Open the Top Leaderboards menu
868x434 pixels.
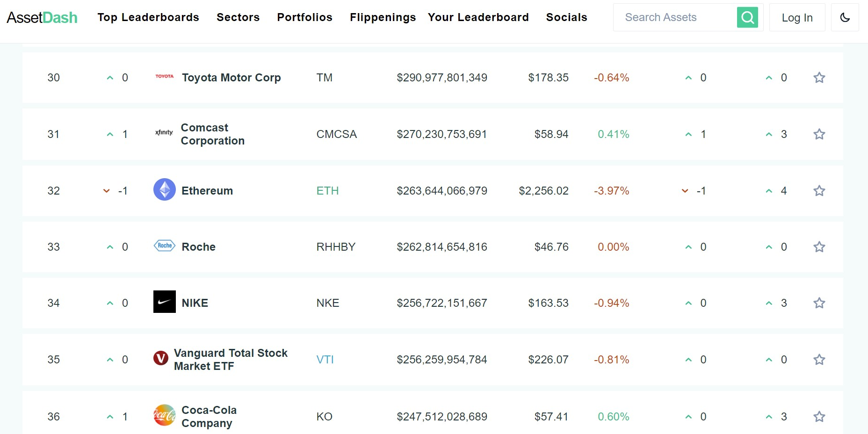[x=148, y=17]
